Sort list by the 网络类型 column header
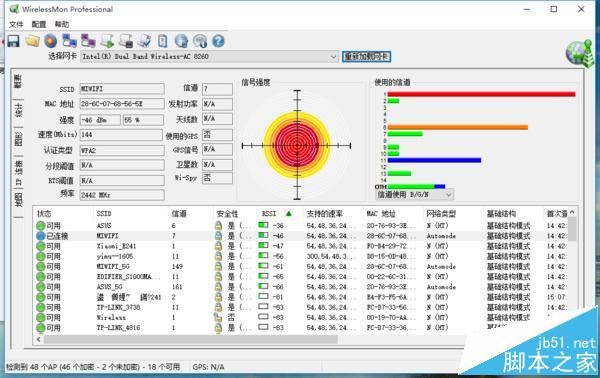 point(441,213)
